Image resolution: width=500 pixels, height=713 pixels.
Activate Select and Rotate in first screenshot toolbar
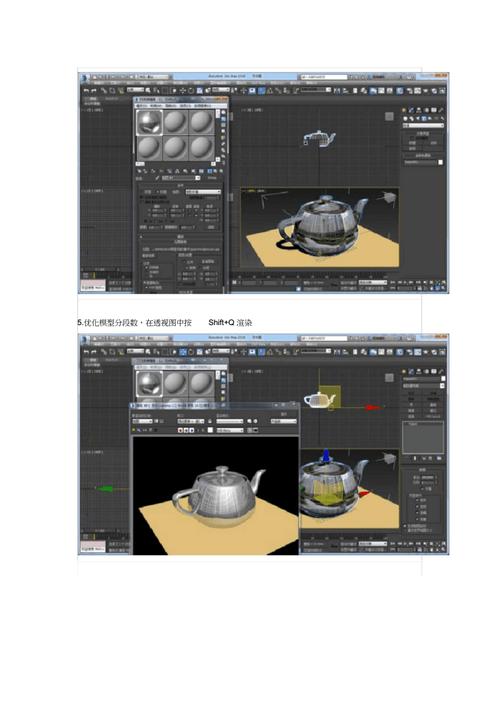pyautogui.click(x=191, y=91)
